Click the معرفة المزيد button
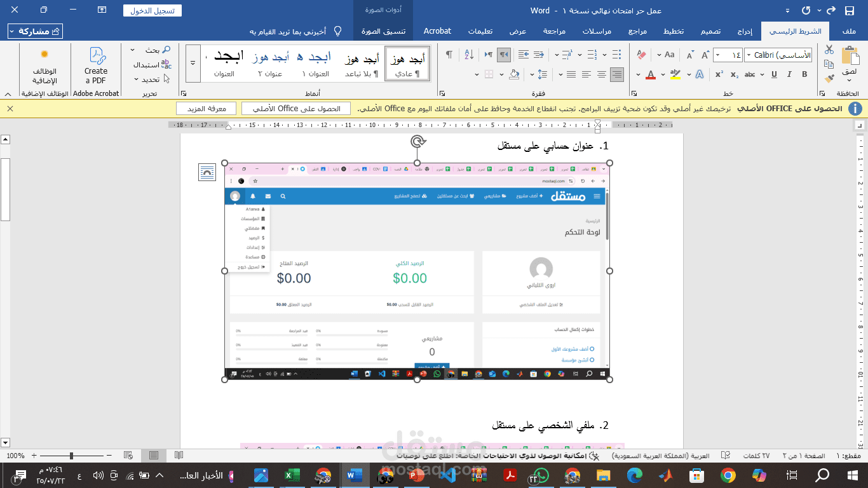The height and width of the screenshot is (488, 868). [x=206, y=109]
